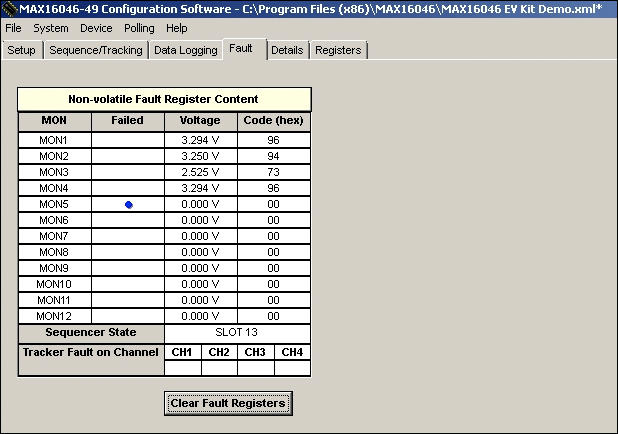Click the Code (hex) column header
Screen dimensions: 618x434
[x=273, y=121]
